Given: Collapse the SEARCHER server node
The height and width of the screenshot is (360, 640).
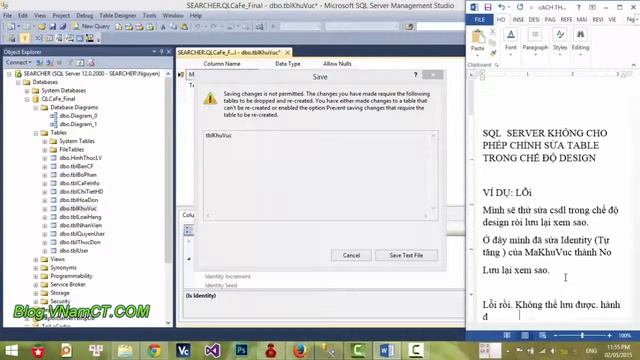Looking at the screenshot, I should coord(9,74).
